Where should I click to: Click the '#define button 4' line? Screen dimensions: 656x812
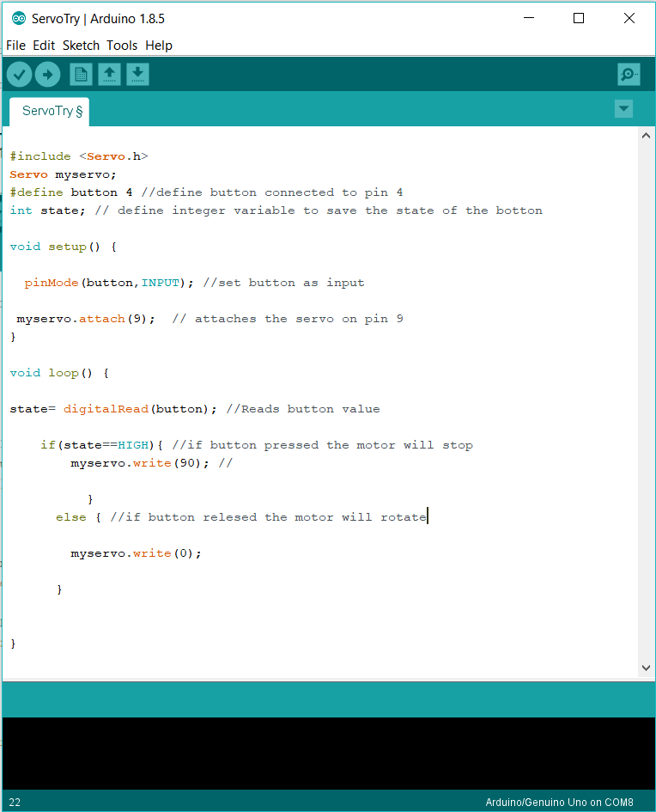coord(206,192)
